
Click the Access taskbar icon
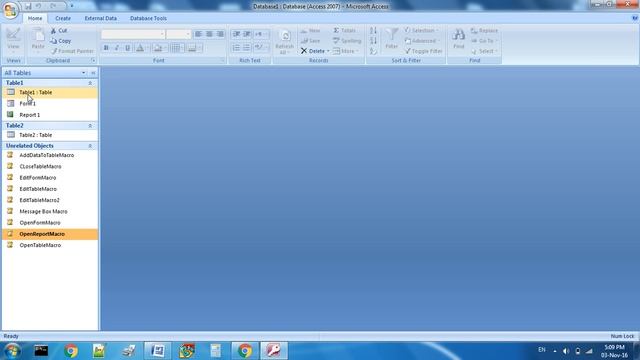pyautogui.click(x=273, y=351)
